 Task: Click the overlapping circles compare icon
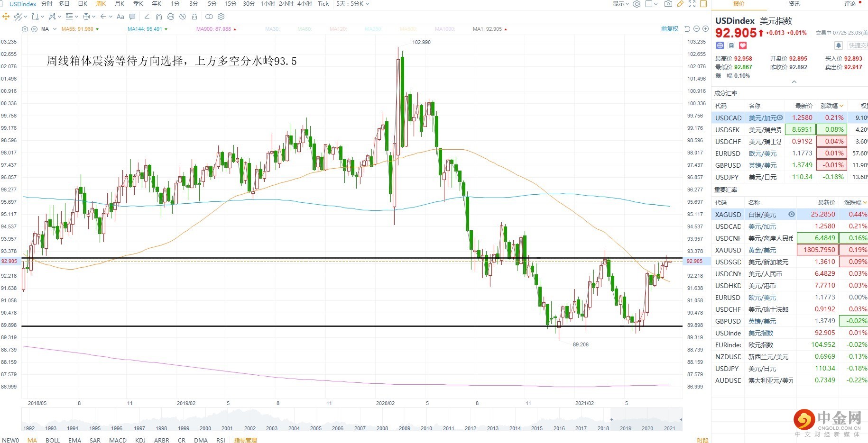tap(209, 17)
